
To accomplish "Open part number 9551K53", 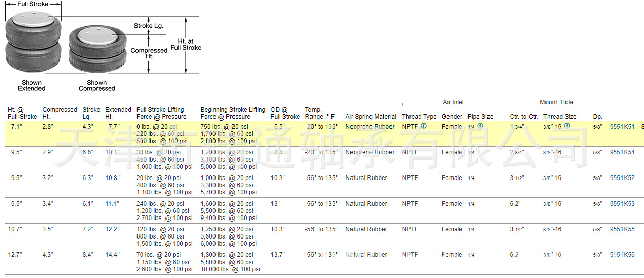I will tap(622, 204).
